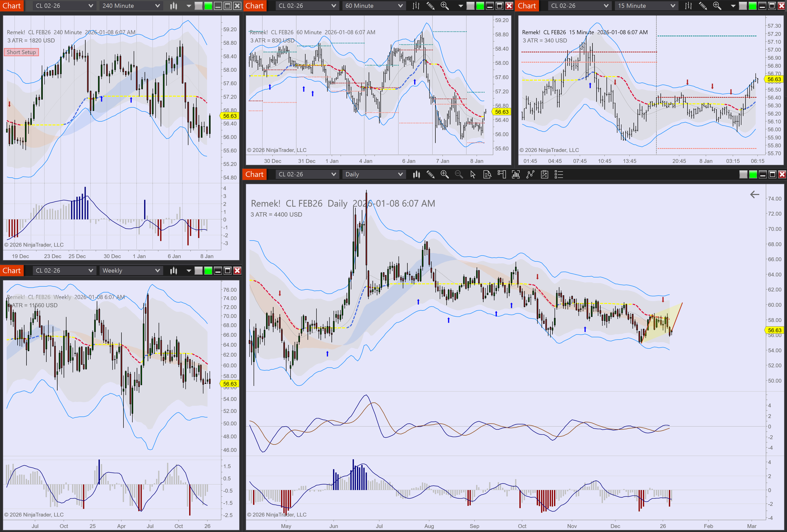This screenshot has width=787, height=532.
Task: Toggle green link button on 240 Minute chart
Action: [x=208, y=6]
